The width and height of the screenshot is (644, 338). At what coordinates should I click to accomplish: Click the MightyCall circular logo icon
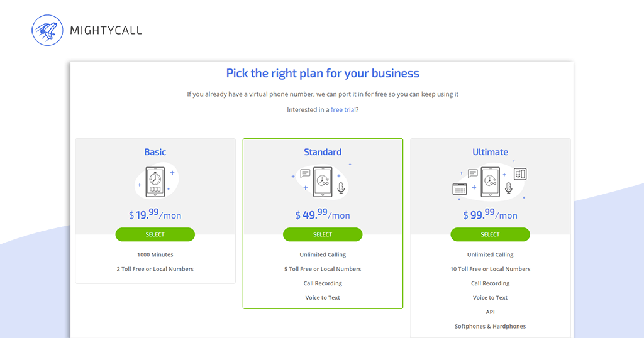coord(47,30)
